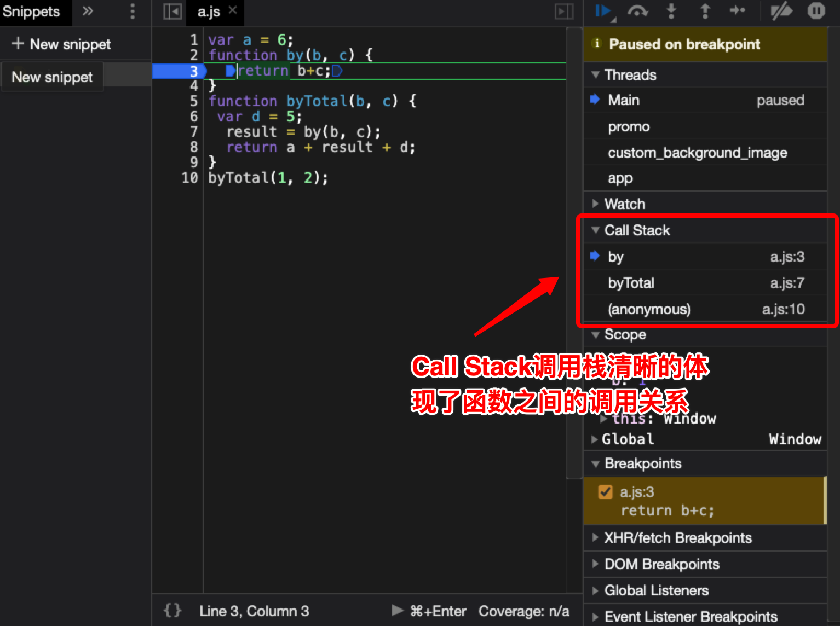Step out of current function
Viewport: 840px width, 626px height.
pyautogui.click(x=705, y=11)
